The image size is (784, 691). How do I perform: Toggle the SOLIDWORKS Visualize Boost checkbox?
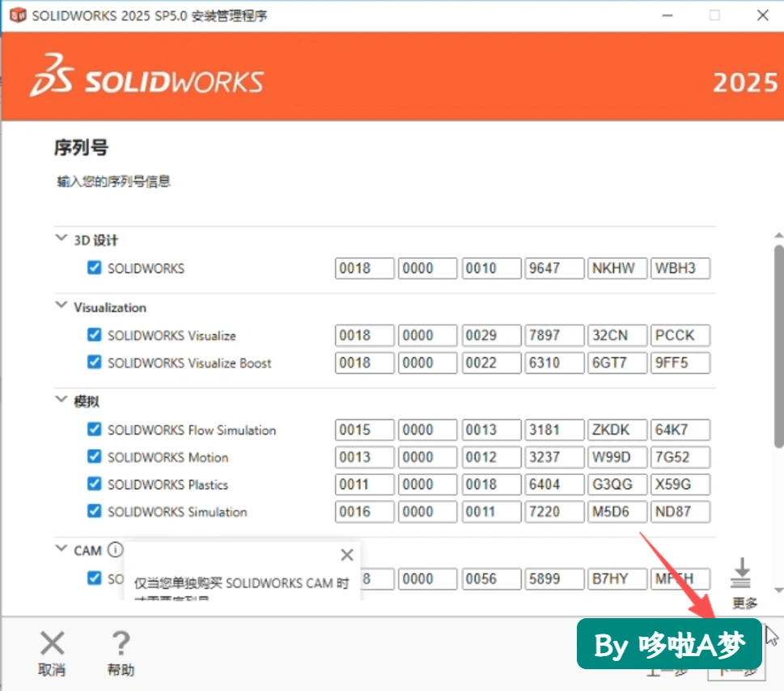point(94,362)
